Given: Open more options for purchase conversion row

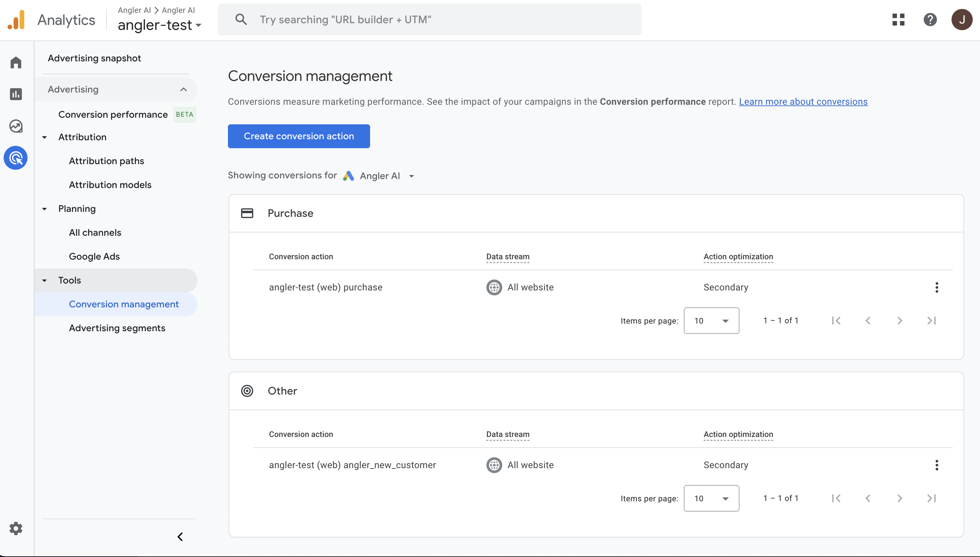Looking at the screenshot, I should [936, 287].
